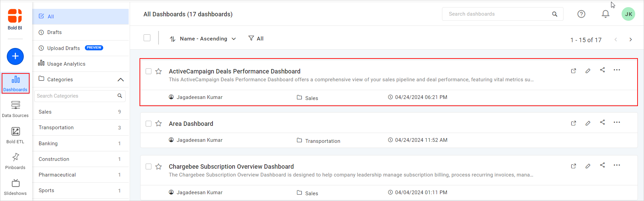
Task: Select the Construction category
Action: 80,159
